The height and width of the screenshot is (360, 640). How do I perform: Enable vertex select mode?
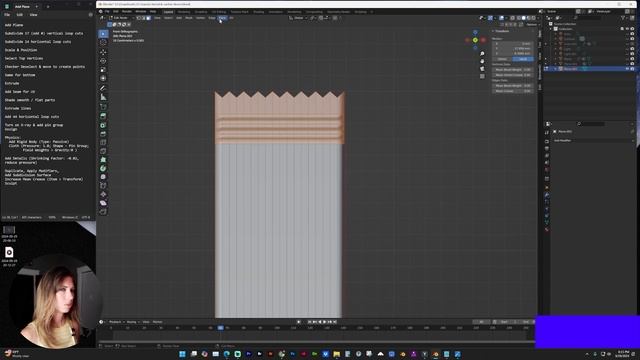point(139,18)
